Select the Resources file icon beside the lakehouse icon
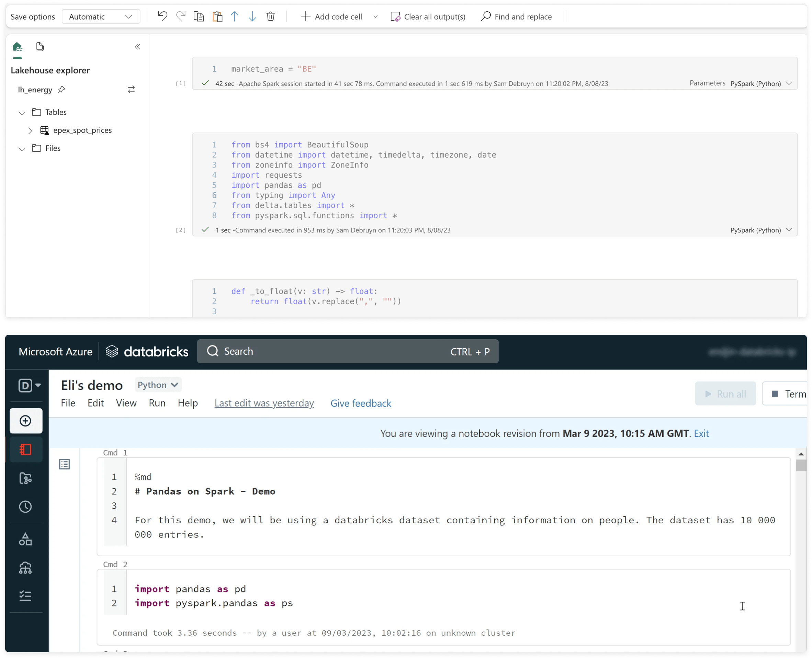Screen dimensions: 812x659 tap(40, 46)
